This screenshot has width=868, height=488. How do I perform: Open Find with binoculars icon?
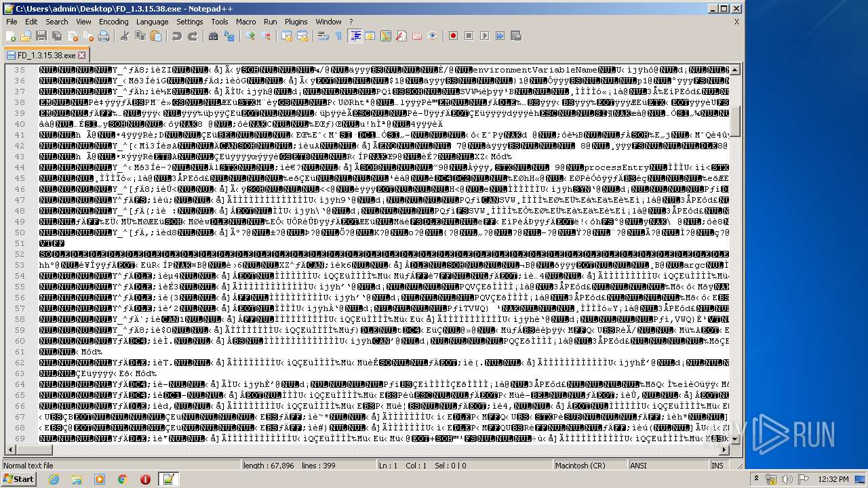(214, 36)
